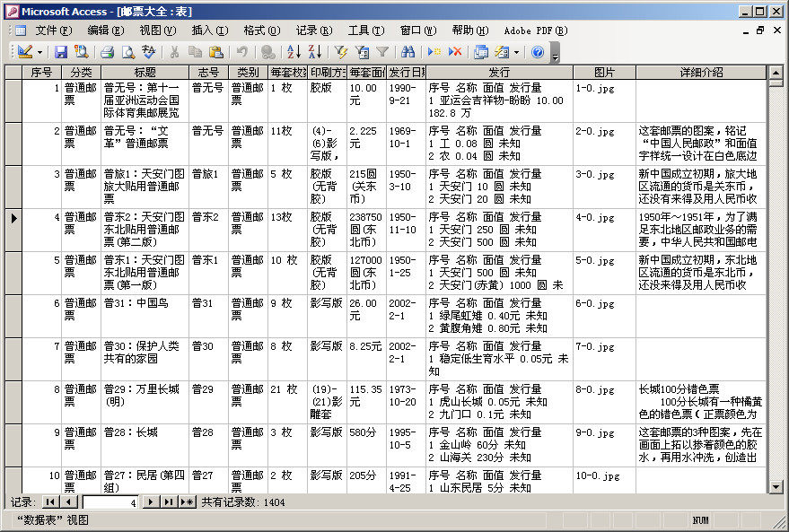Open the 帮助(H) menu
The height and width of the screenshot is (532, 789).
(x=470, y=31)
